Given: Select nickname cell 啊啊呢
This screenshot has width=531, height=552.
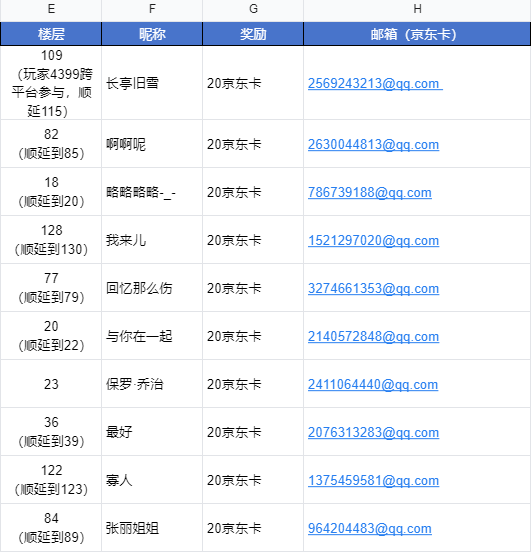Looking at the screenshot, I should click(152, 144).
